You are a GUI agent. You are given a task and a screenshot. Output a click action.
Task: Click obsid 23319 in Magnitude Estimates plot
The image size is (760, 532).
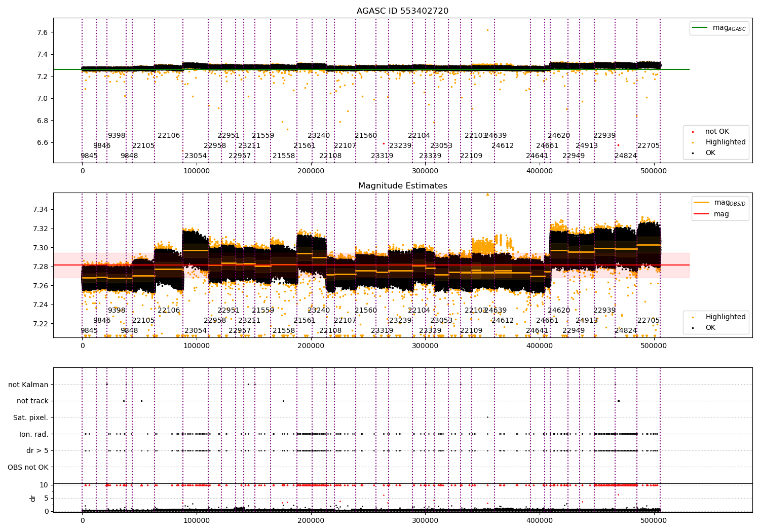(382, 331)
